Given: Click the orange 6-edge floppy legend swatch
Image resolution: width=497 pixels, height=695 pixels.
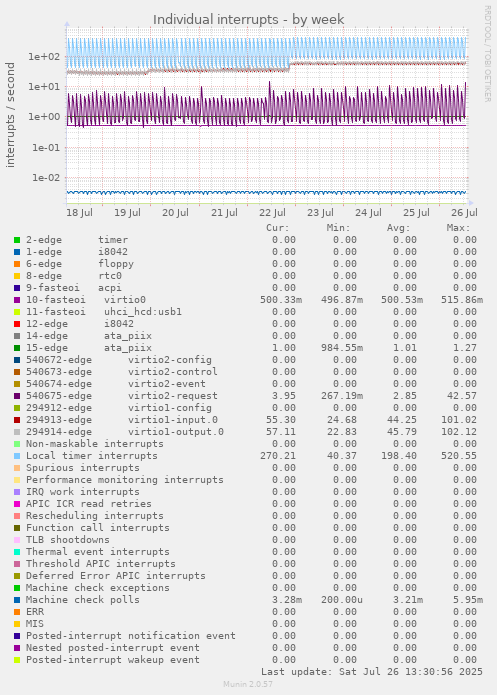Looking at the screenshot, I should (x=17, y=264).
